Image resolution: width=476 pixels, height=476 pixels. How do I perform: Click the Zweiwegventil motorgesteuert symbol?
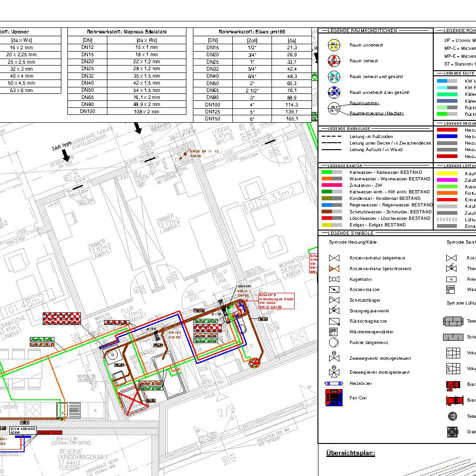click(334, 357)
